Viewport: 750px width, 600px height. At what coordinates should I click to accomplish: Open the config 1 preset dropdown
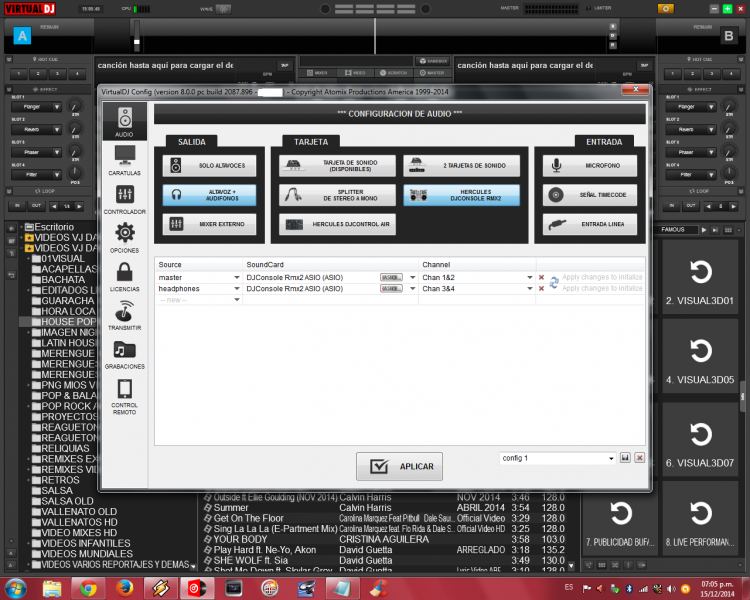[610, 458]
